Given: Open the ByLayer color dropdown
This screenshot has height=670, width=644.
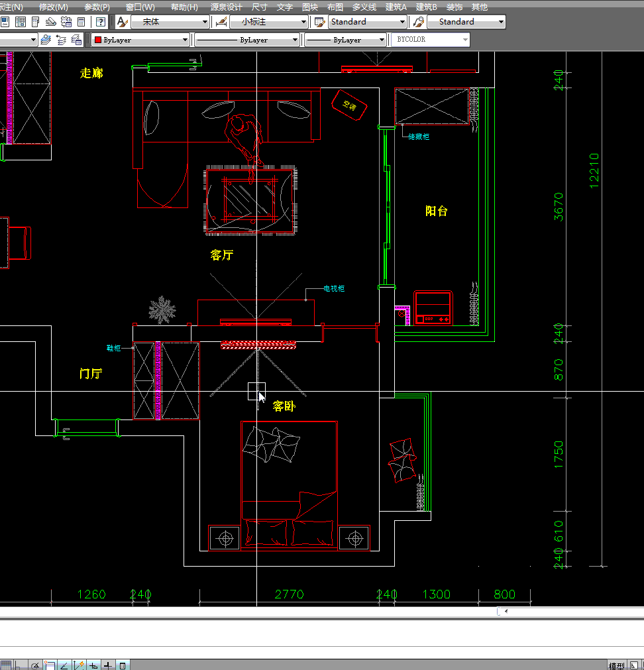Looking at the screenshot, I should pyautogui.click(x=186, y=40).
